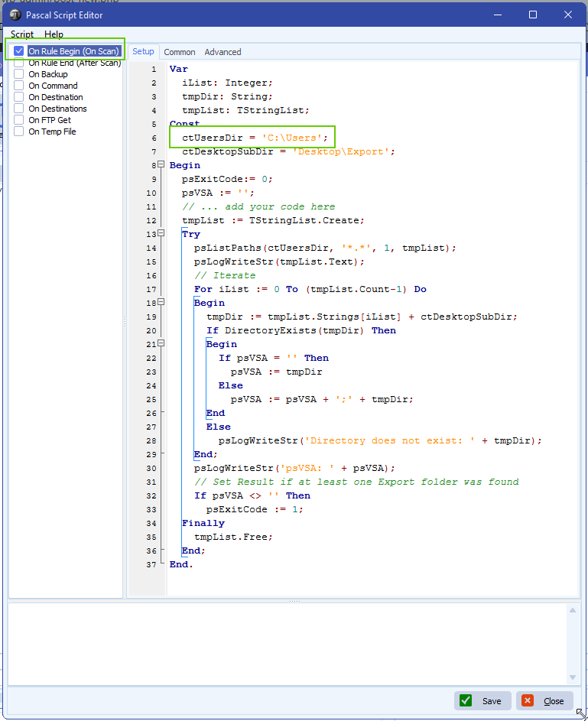Enable the On Rule End (After Scan) checkbox
The height and width of the screenshot is (721, 588).
(19, 63)
